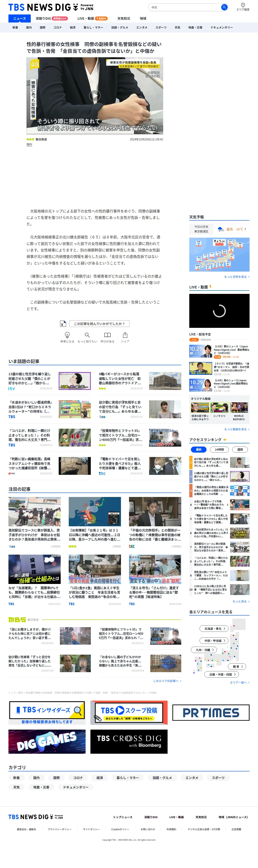Select the 24時間 ranking toggle
Viewport: 258px width, 868px height.
[x=219, y=450]
